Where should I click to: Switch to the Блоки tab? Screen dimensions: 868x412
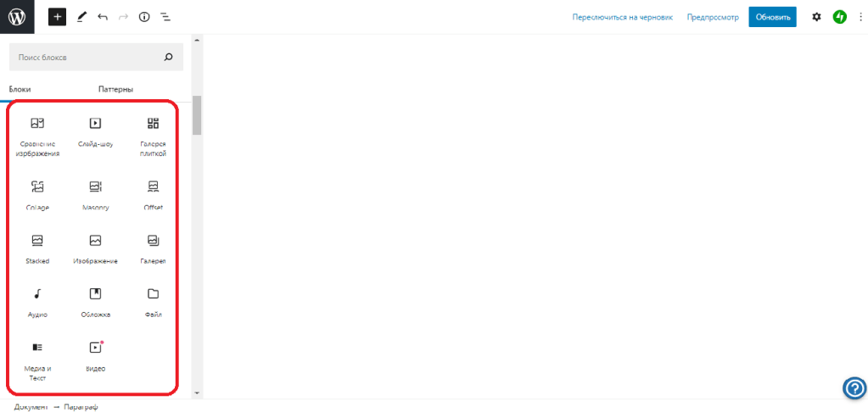click(x=20, y=89)
